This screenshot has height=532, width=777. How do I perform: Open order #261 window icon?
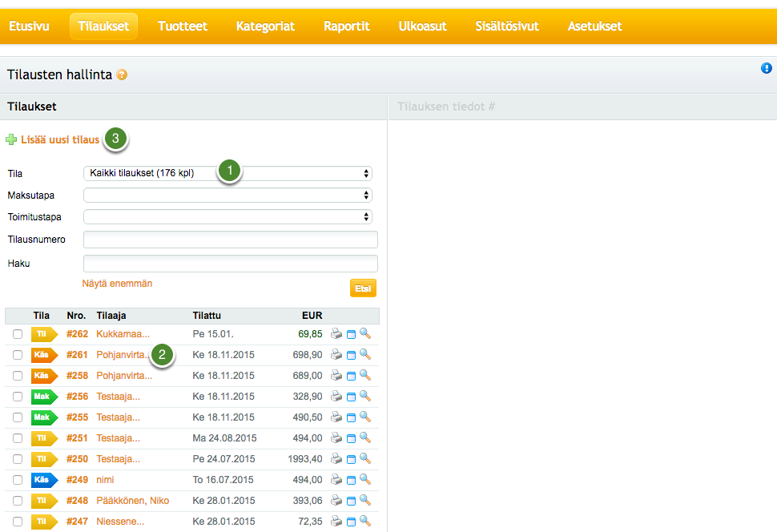[352, 355]
